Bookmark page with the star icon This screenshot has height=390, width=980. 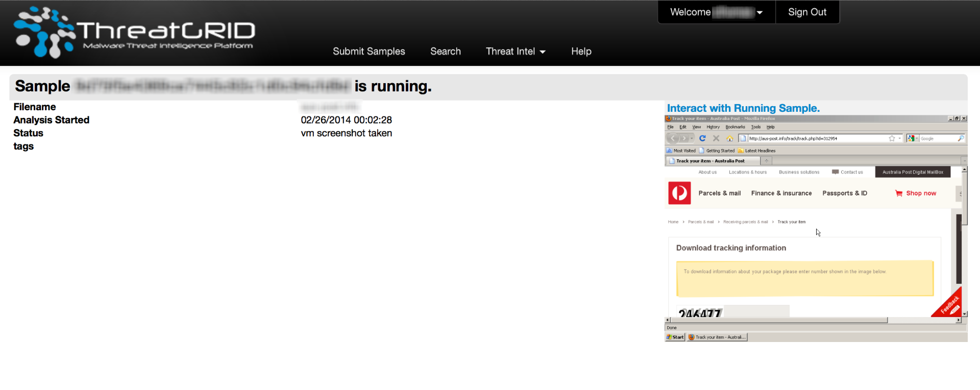(892, 138)
